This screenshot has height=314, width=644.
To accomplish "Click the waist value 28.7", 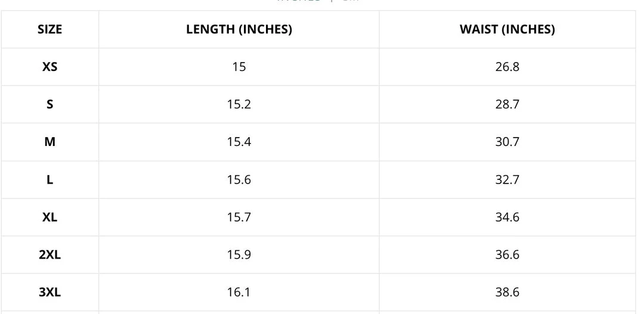I will point(507,104).
